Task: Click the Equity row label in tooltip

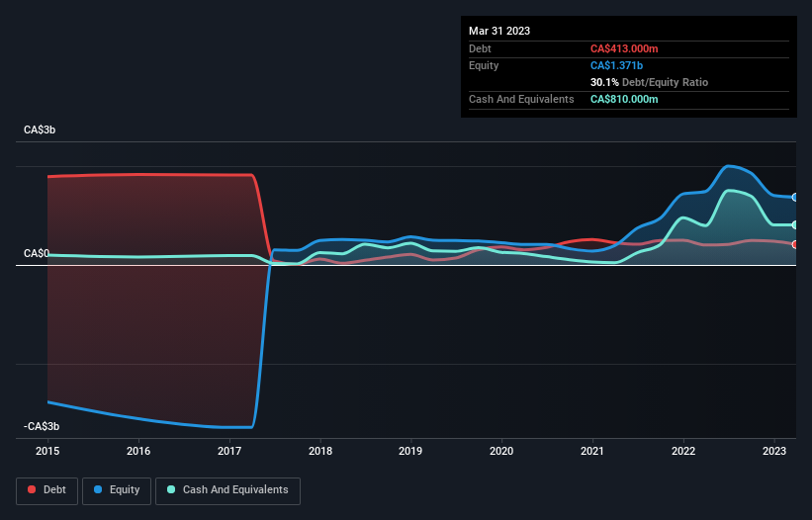Action: tap(484, 65)
